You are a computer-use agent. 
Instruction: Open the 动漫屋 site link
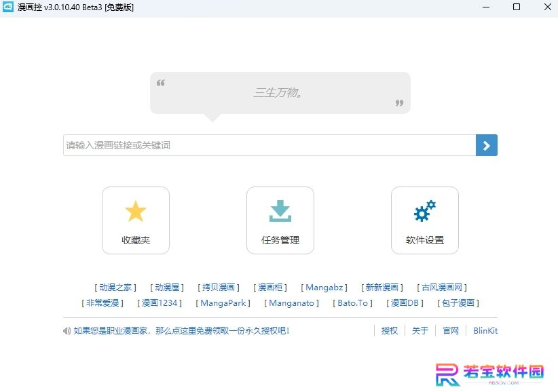click(x=167, y=287)
